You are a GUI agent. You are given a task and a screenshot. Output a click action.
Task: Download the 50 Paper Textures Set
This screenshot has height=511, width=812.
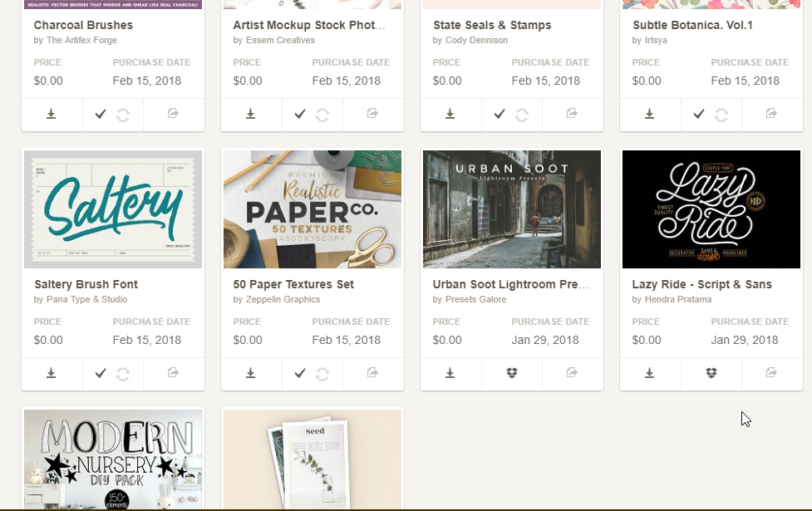pyautogui.click(x=251, y=374)
